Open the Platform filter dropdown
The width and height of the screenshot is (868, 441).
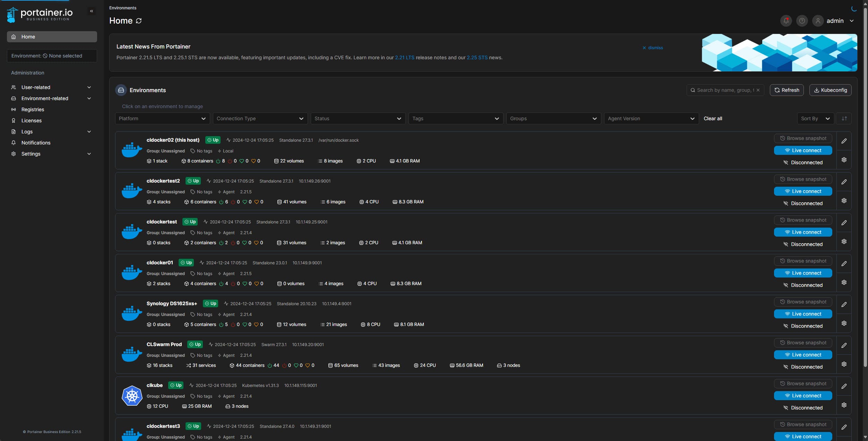[162, 118]
